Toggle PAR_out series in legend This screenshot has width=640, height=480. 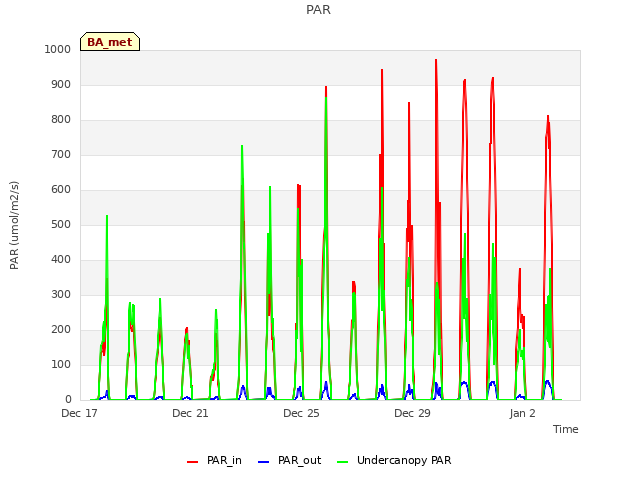(289, 460)
